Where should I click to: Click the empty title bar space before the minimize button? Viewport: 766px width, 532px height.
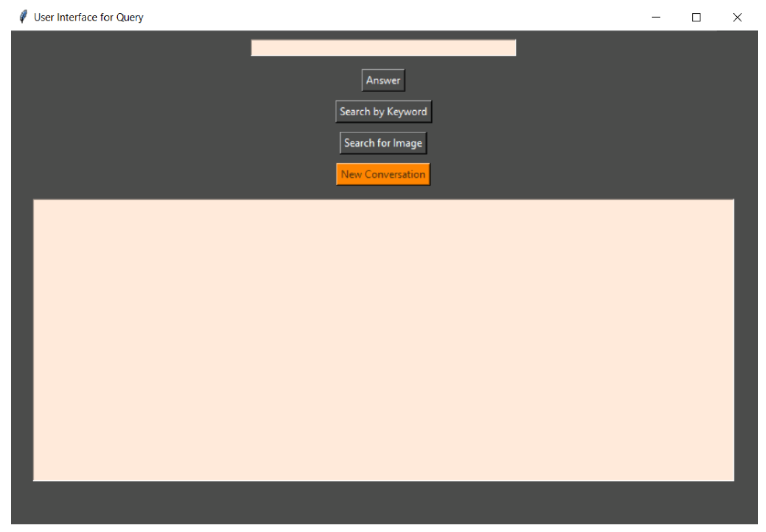400,17
